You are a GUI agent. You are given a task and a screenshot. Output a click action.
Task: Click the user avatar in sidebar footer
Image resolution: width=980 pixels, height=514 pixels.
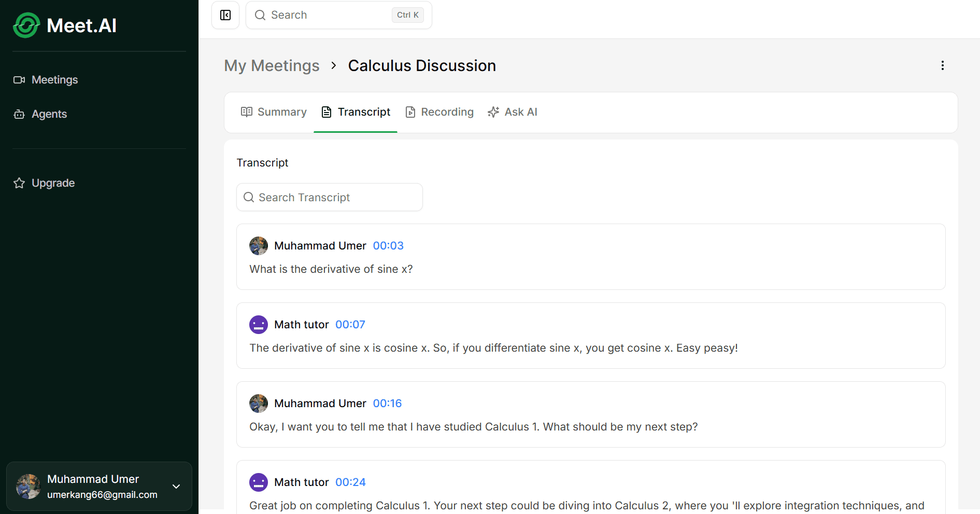point(29,487)
